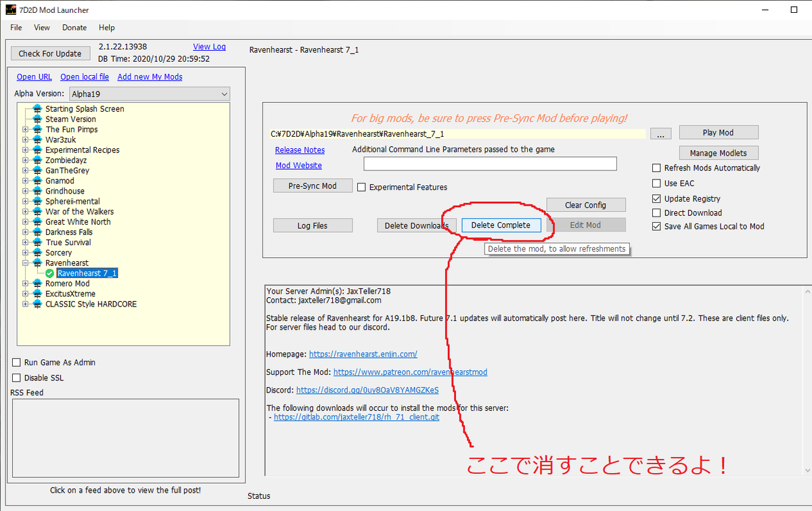The height and width of the screenshot is (511, 812).
Task: Click the Gnamod mod icon
Action: click(x=37, y=180)
